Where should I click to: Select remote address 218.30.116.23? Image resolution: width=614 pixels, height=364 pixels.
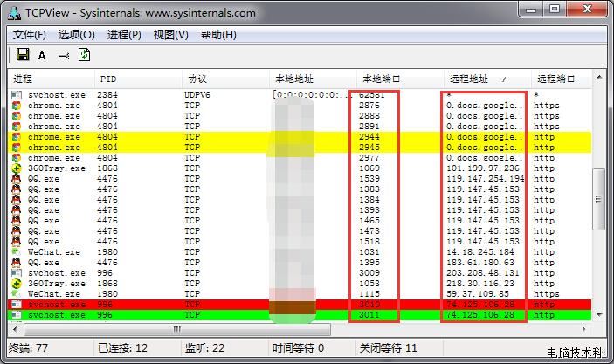coord(480,284)
